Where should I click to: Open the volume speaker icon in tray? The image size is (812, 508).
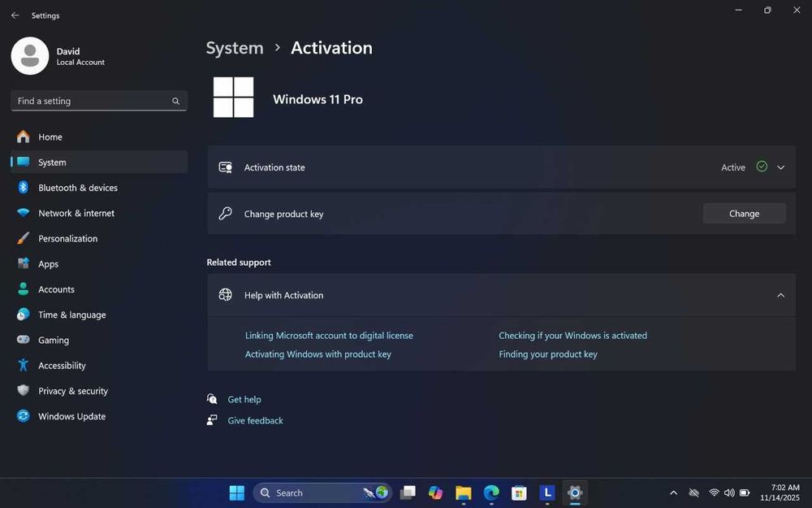[729, 493]
